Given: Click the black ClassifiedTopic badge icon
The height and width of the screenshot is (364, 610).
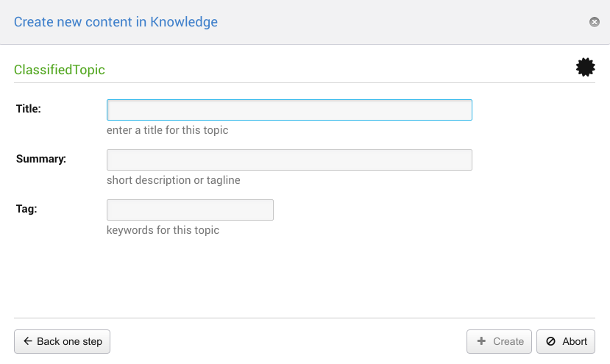Looking at the screenshot, I should (585, 68).
